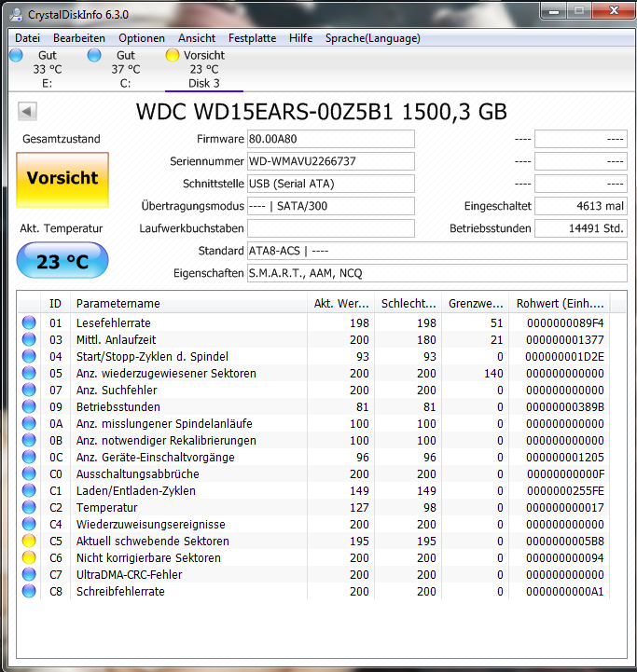Click the Standard field ATA8-ACS
This screenshot has width=637, height=672.
point(437,251)
